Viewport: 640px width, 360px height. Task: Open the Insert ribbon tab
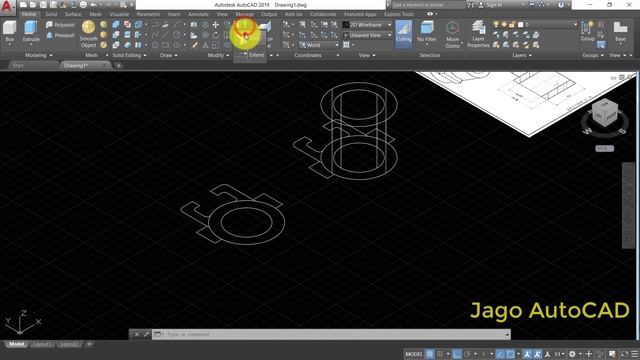point(174,14)
